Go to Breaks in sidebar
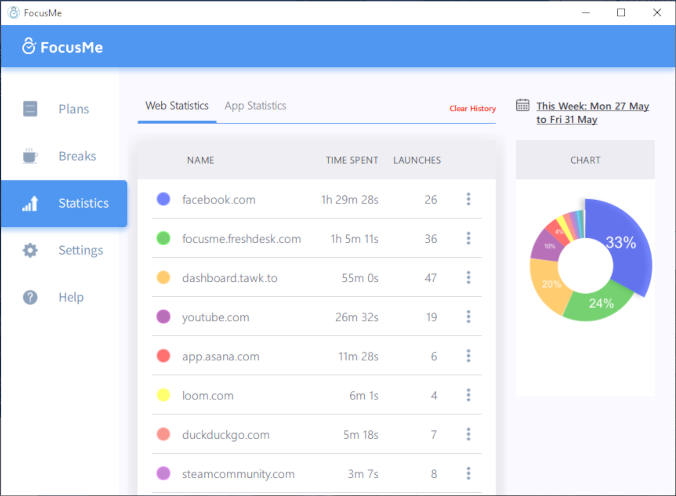The height and width of the screenshot is (496, 676). (x=77, y=156)
